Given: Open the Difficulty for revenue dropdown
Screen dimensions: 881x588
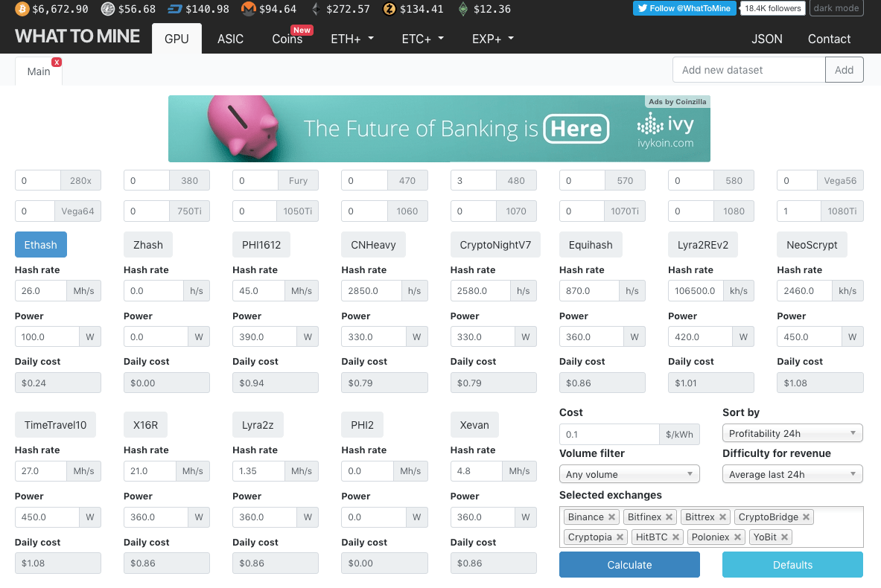Looking at the screenshot, I should point(792,475).
